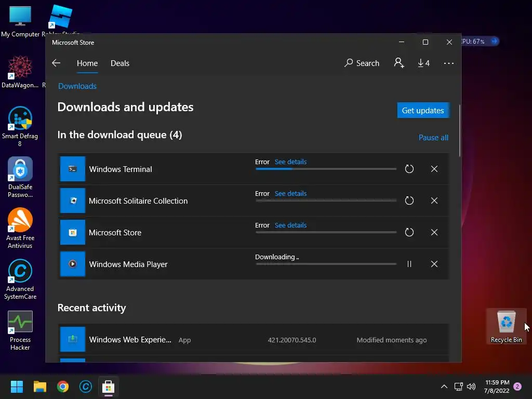The width and height of the screenshot is (532, 399).
Task: Open the Search in Microsoft Store
Action: 362,63
